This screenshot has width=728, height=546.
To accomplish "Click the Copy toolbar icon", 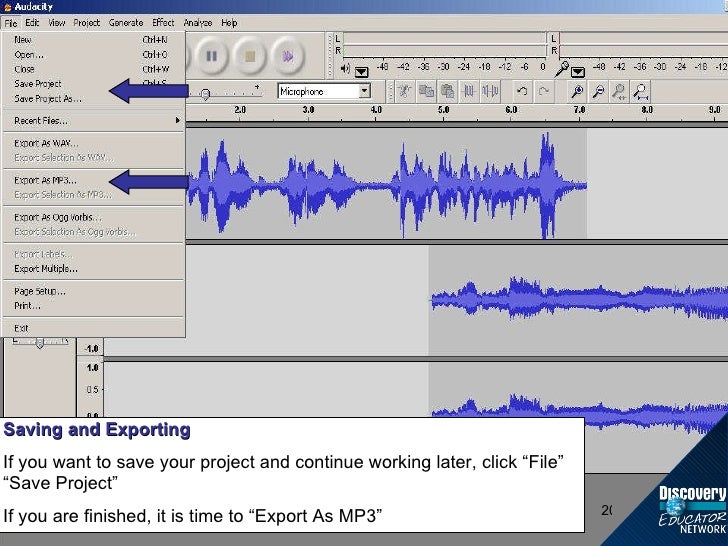I will [426, 91].
